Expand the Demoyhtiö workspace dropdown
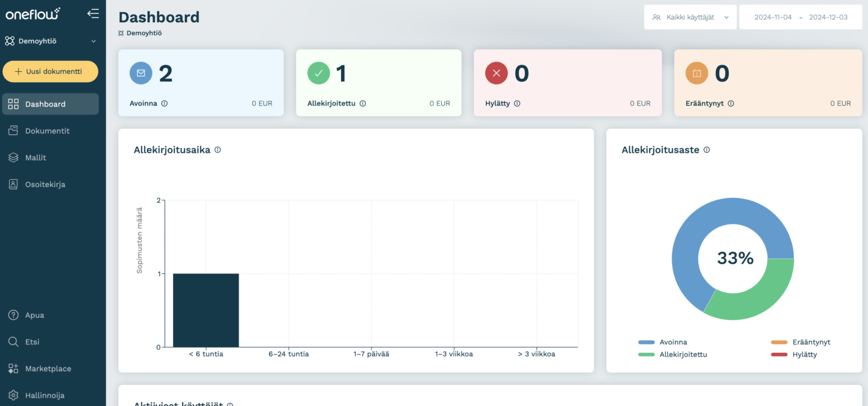868x406 pixels. point(51,41)
